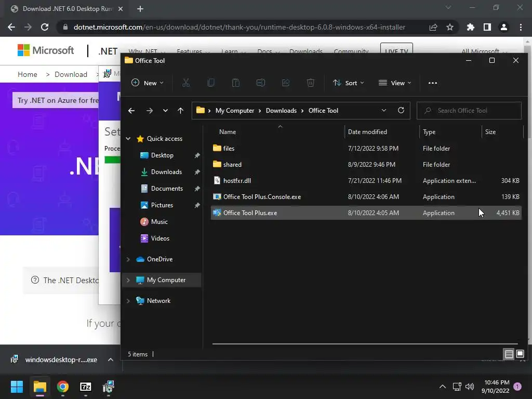532x399 pixels.
Task: Go back in File Explorer navigation
Action: (x=131, y=111)
